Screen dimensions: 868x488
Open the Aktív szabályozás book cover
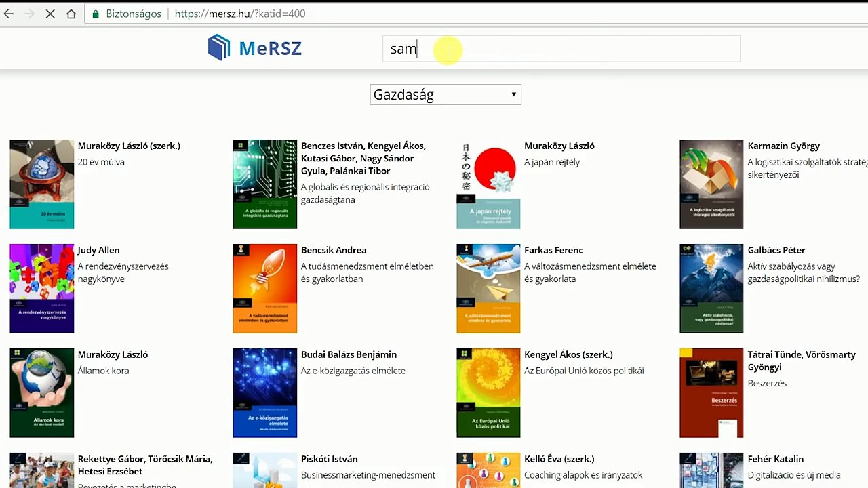pos(711,289)
